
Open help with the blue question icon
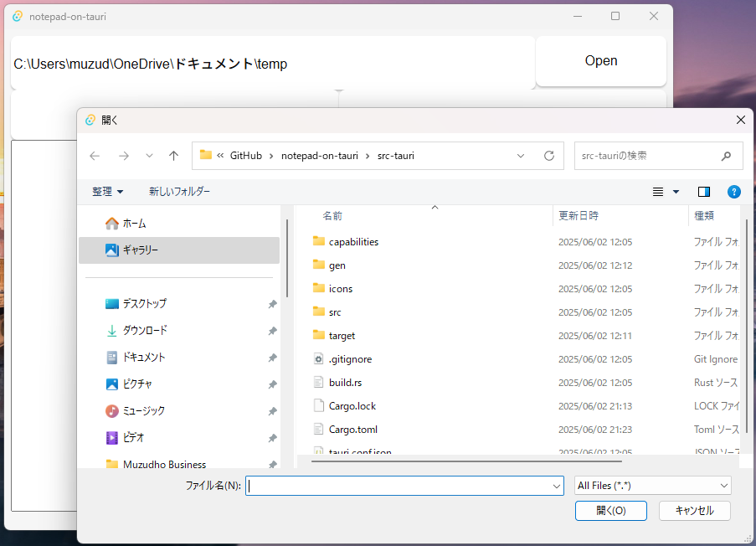[x=734, y=192]
